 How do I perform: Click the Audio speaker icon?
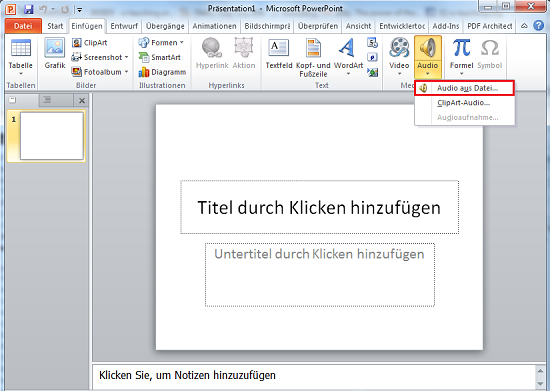click(428, 48)
